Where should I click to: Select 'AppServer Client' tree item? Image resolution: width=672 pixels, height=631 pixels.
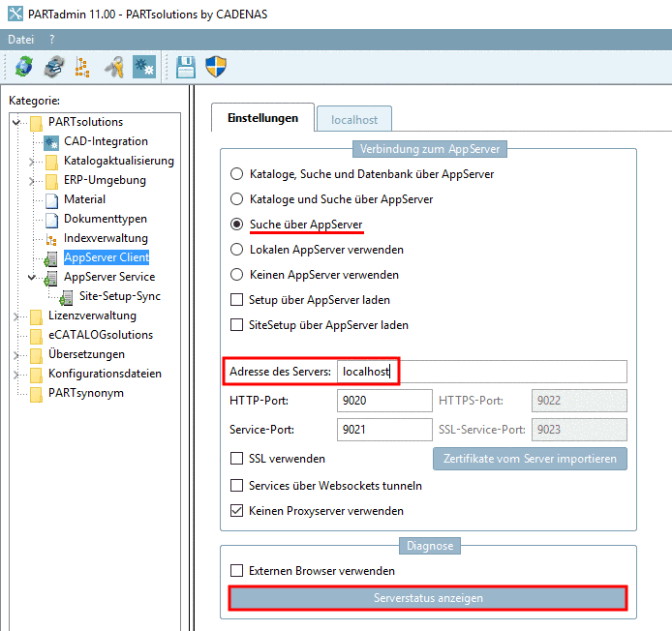pos(107,257)
